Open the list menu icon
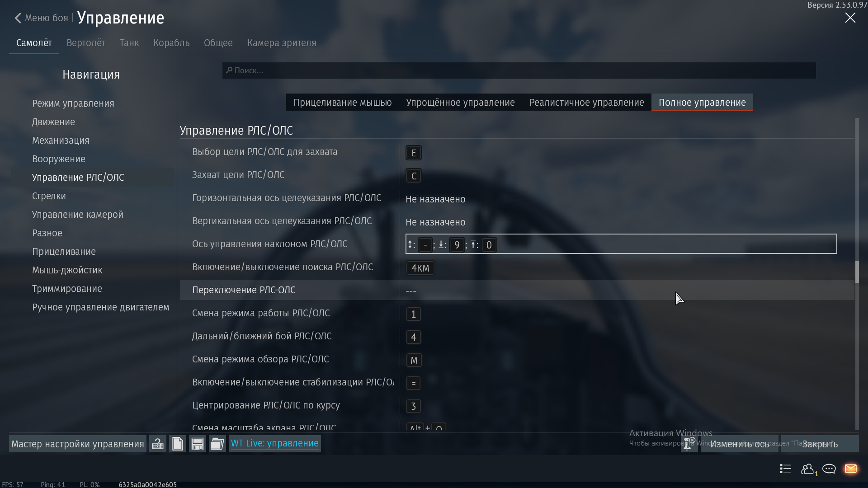Viewport: 868px width, 488px height. point(786,469)
